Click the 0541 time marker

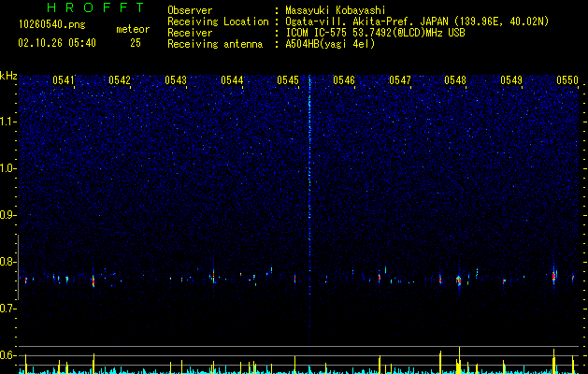coord(64,80)
